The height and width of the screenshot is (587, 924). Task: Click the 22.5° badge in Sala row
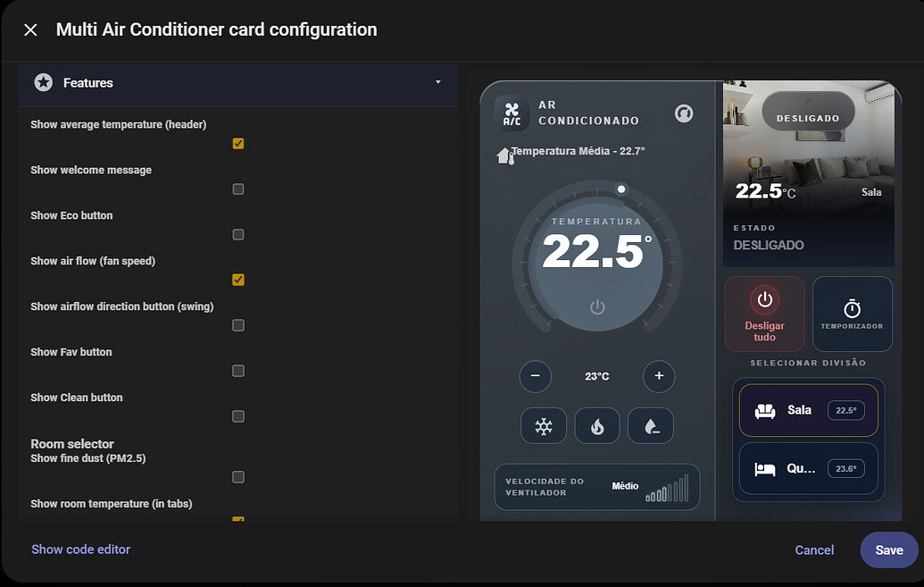click(x=846, y=411)
